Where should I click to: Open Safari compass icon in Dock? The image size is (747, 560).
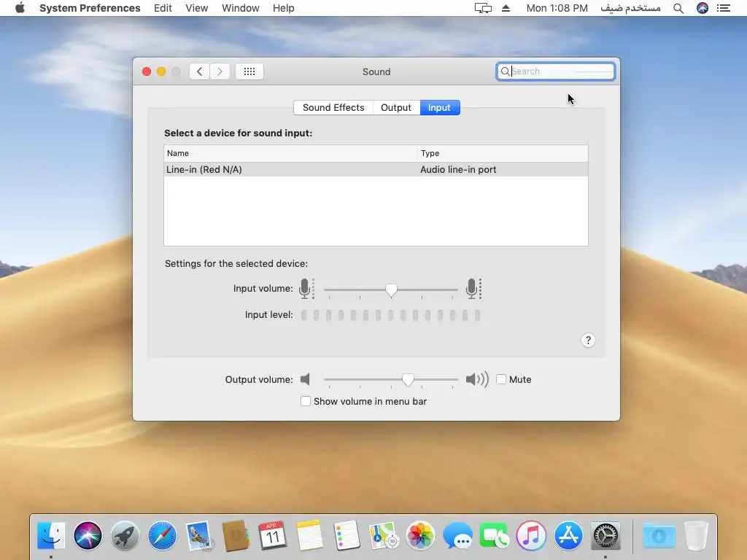click(162, 535)
